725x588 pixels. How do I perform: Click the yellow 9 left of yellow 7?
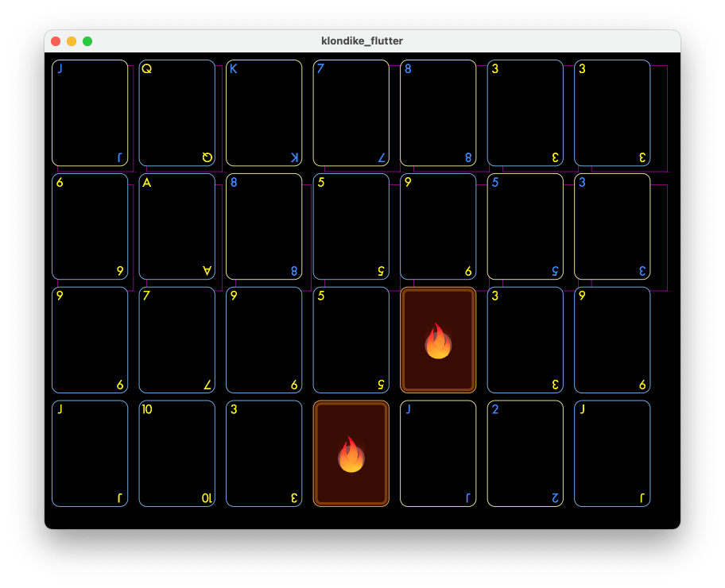tap(90, 340)
